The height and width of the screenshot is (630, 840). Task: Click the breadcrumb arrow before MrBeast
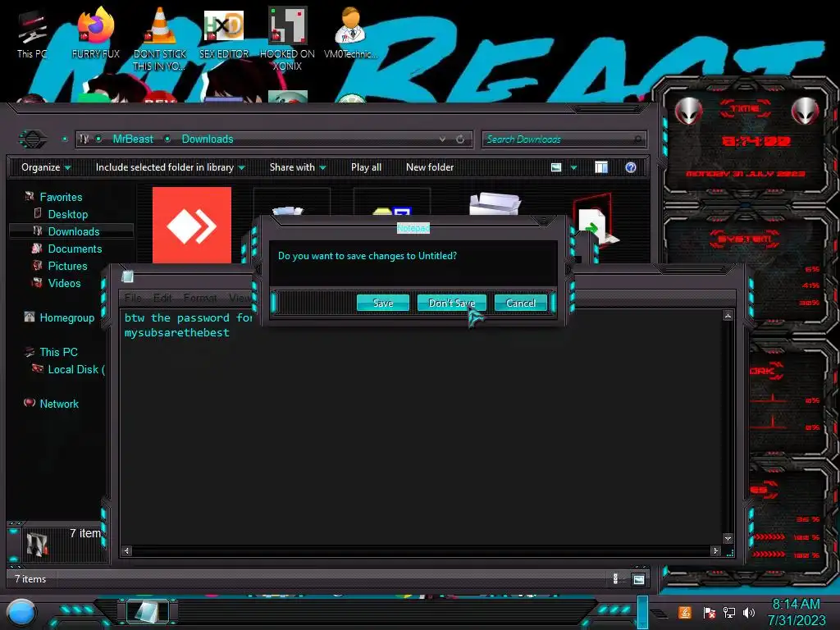click(x=98, y=139)
